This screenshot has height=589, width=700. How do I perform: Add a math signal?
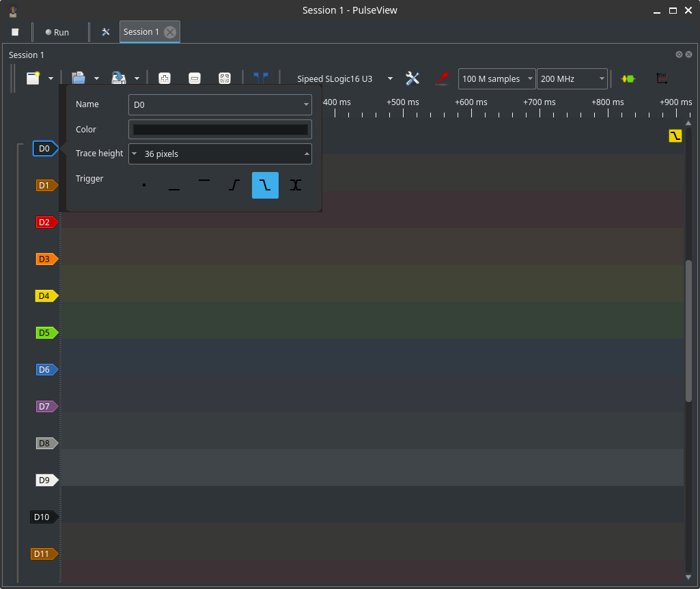(661, 78)
